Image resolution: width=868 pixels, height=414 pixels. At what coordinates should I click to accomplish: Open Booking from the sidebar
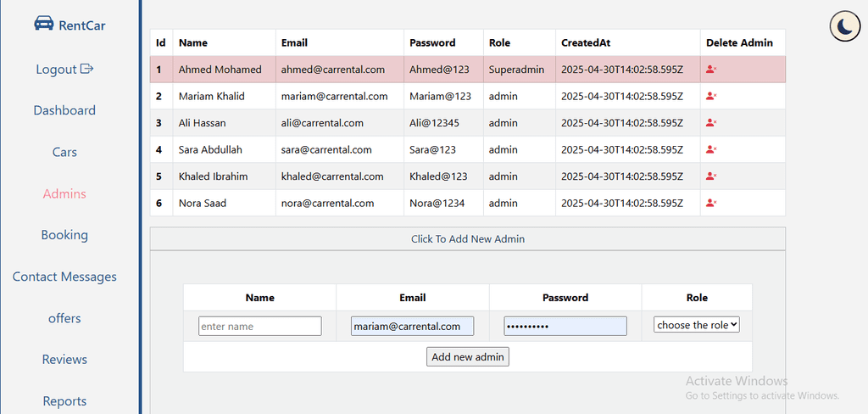tap(64, 235)
